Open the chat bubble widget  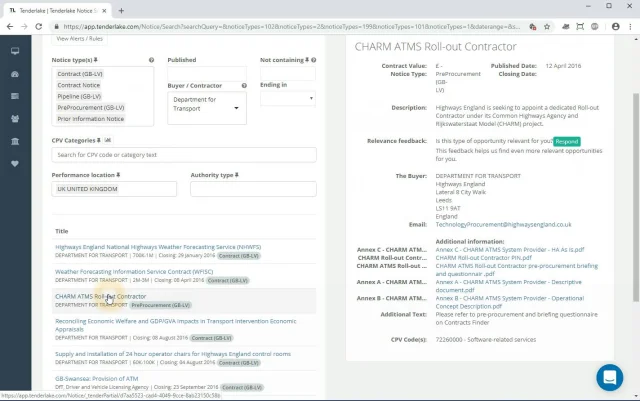tap(609, 377)
